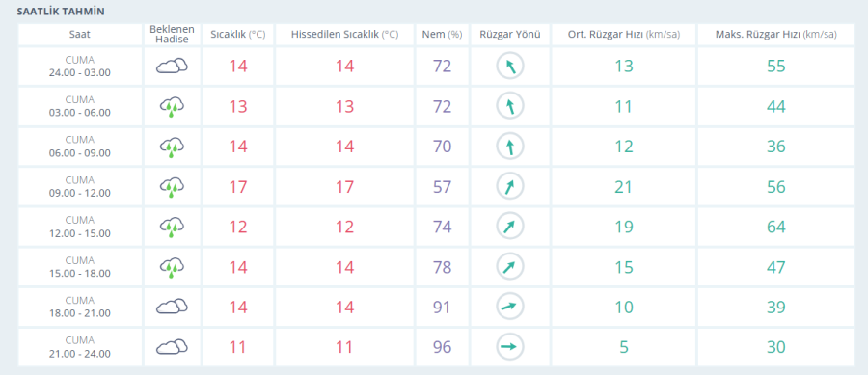Click maximum wind speed 36

point(776,147)
